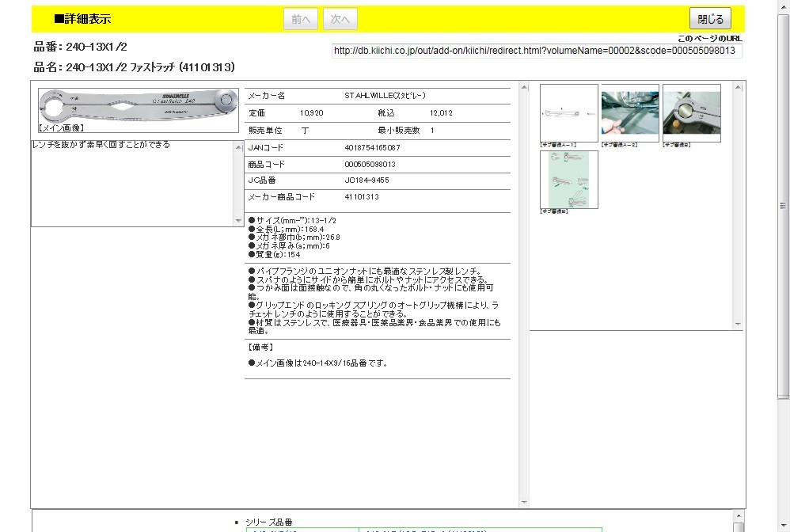Click the メーカー商品コード label

coord(282,197)
